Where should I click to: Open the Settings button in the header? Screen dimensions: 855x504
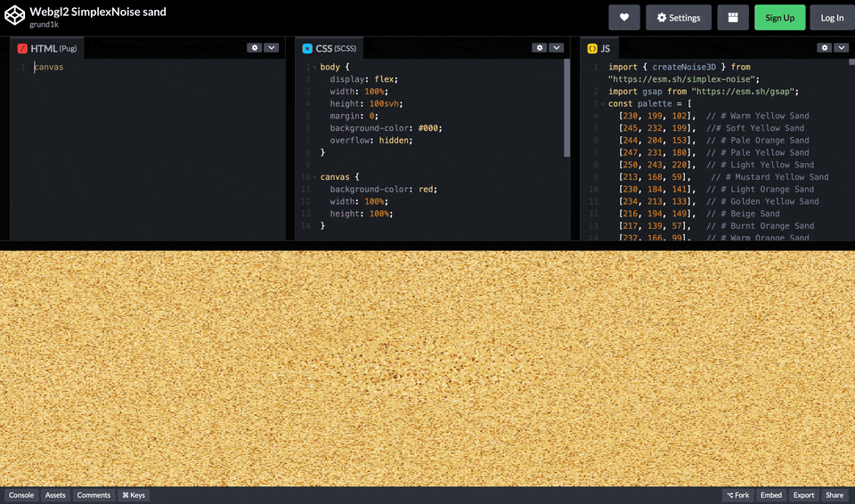pos(678,18)
